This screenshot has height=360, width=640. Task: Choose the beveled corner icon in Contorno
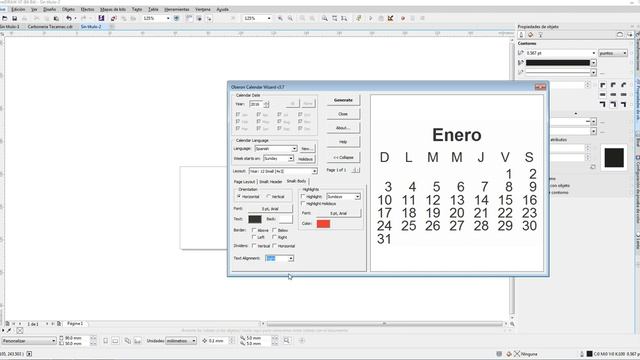623,85
